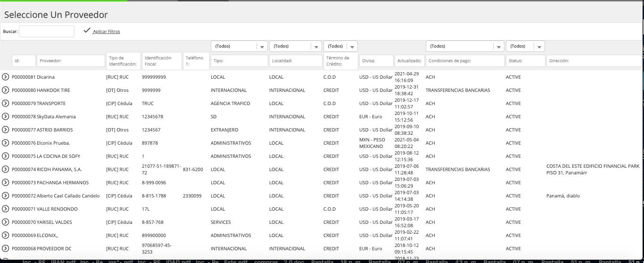Choose the arrow icon for VALLE RENDONDO
This screenshot has width=644, height=263.
[x=5, y=209]
